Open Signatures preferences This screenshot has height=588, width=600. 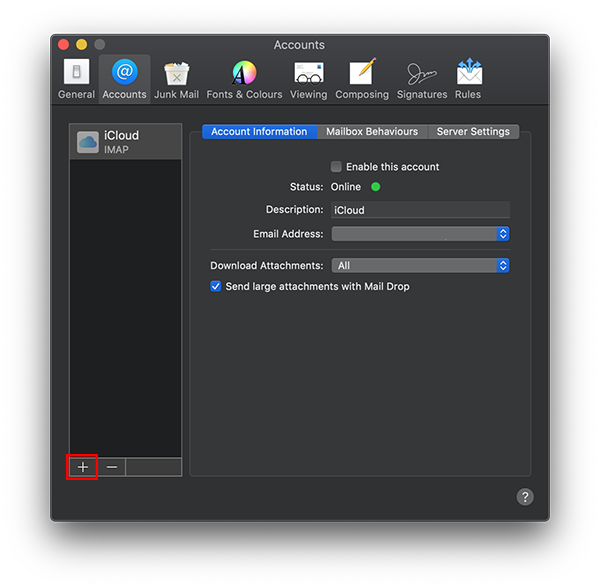coord(422,79)
